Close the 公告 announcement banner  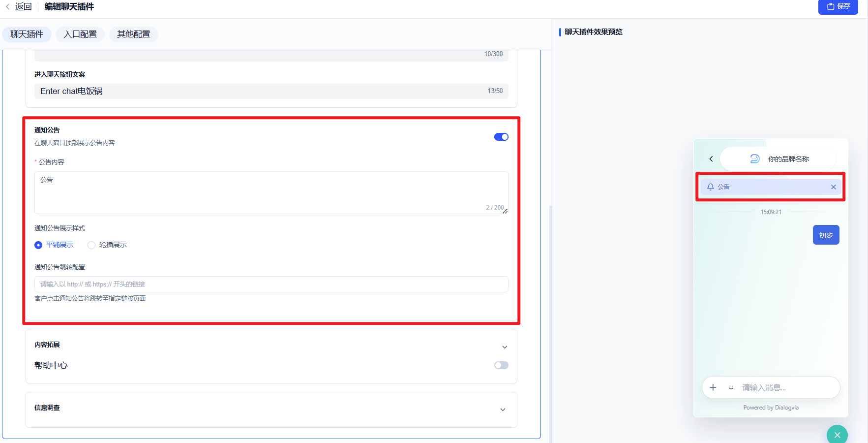(x=834, y=187)
